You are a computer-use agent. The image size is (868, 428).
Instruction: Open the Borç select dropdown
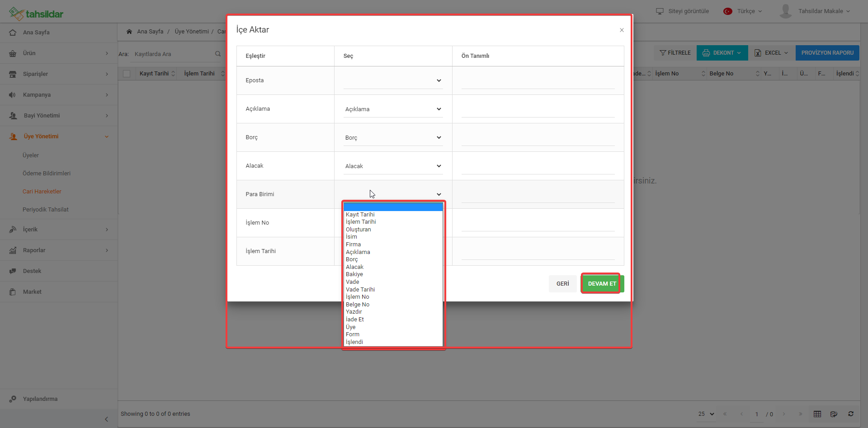pyautogui.click(x=393, y=137)
